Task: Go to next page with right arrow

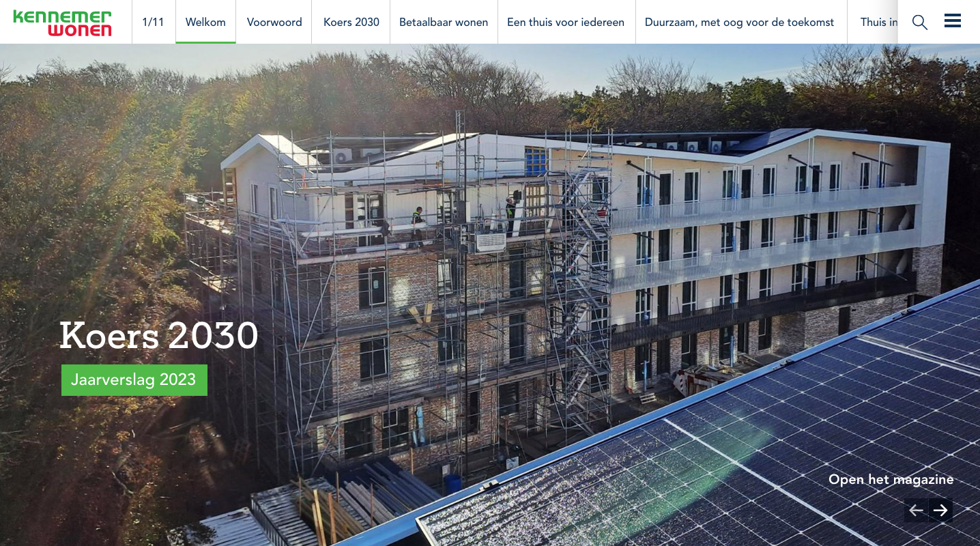Action: (941, 510)
